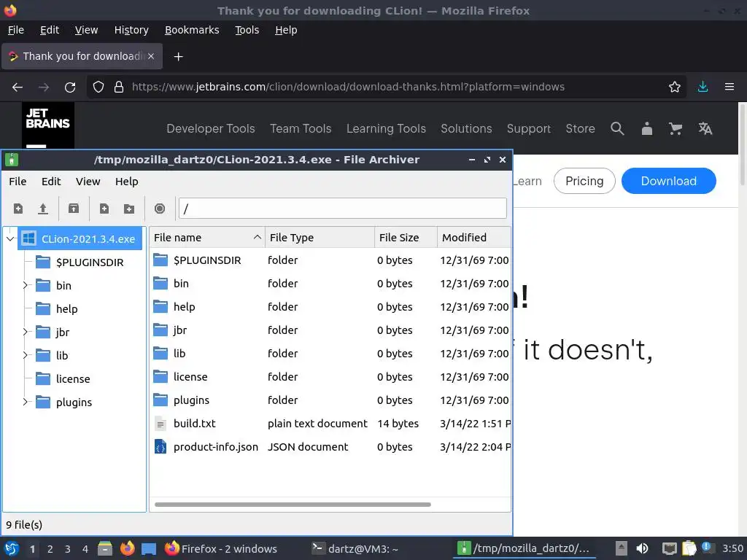Select product-info.json in file list
This screenshot has width=747, height=560.
click(330, 447)
